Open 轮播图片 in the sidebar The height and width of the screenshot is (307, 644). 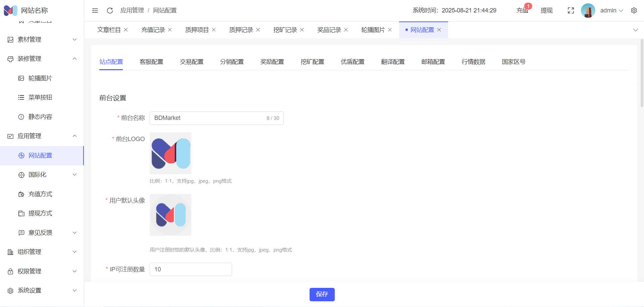pyautogui.click(x=40, y=78)
